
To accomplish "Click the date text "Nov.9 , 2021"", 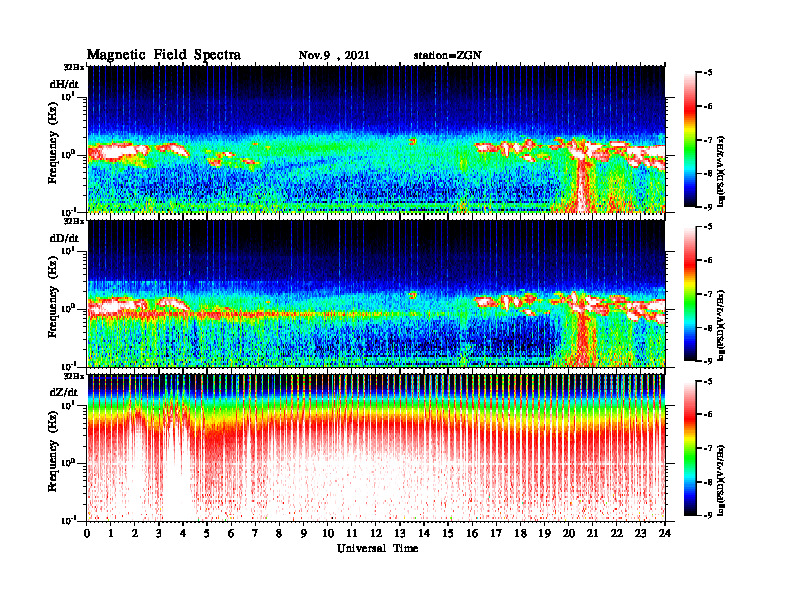I will [334, 56].
